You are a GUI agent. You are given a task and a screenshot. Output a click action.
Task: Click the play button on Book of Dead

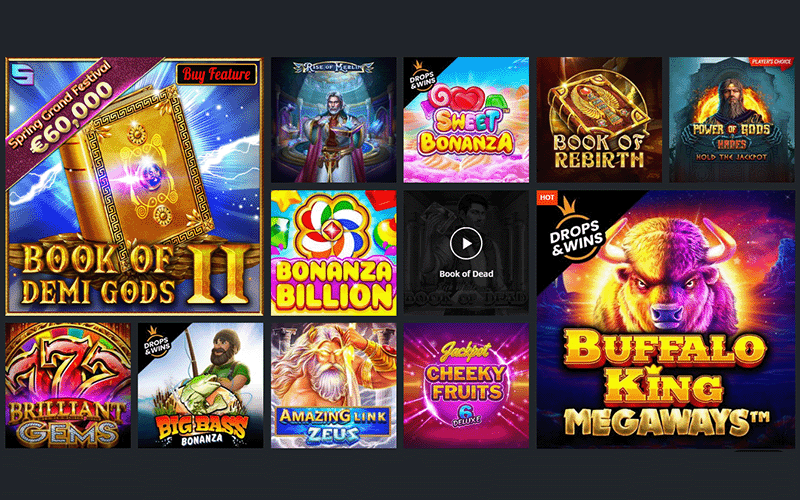466,243
